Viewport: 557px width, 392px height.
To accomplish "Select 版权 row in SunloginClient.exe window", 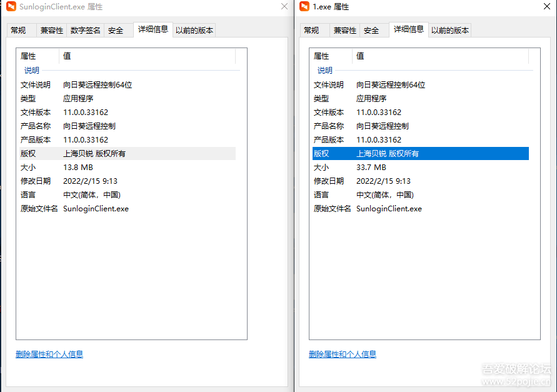I will (128, 154).
